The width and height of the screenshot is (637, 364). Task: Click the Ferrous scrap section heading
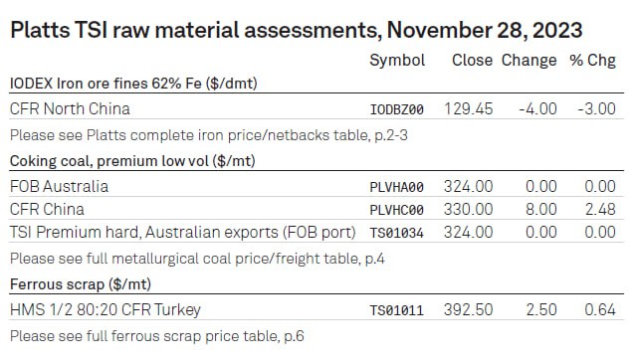[81, 284]
